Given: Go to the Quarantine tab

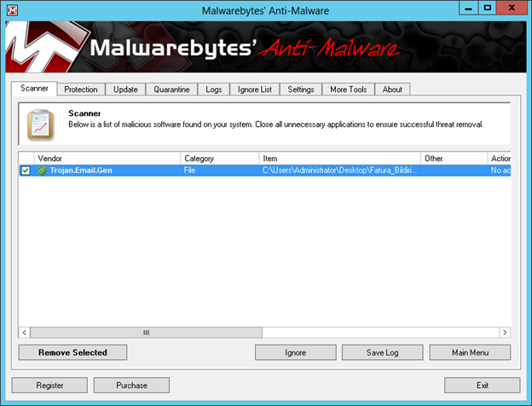Looking at the screenshot, I should tap(171, 90).
